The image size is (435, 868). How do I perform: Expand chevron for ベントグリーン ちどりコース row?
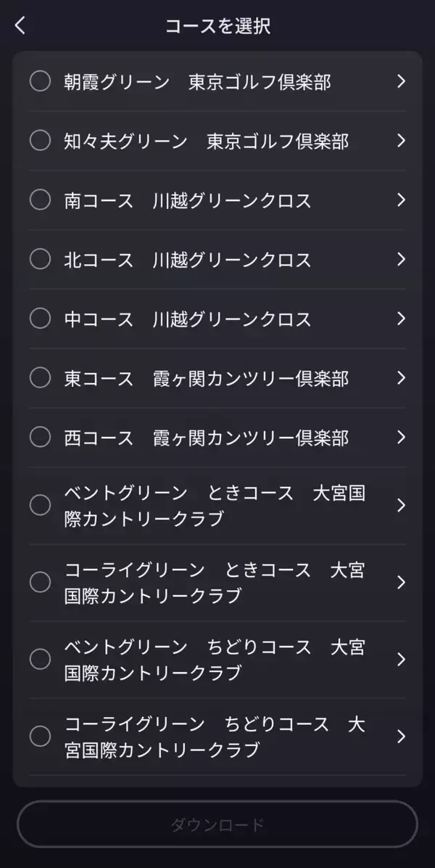pos(401,659)
